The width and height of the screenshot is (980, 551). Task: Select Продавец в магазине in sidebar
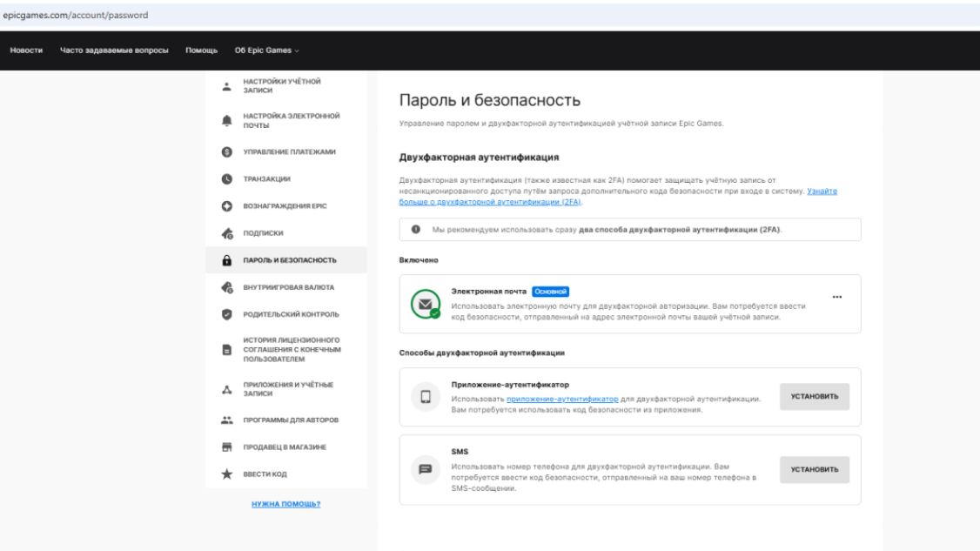point(286,447)
